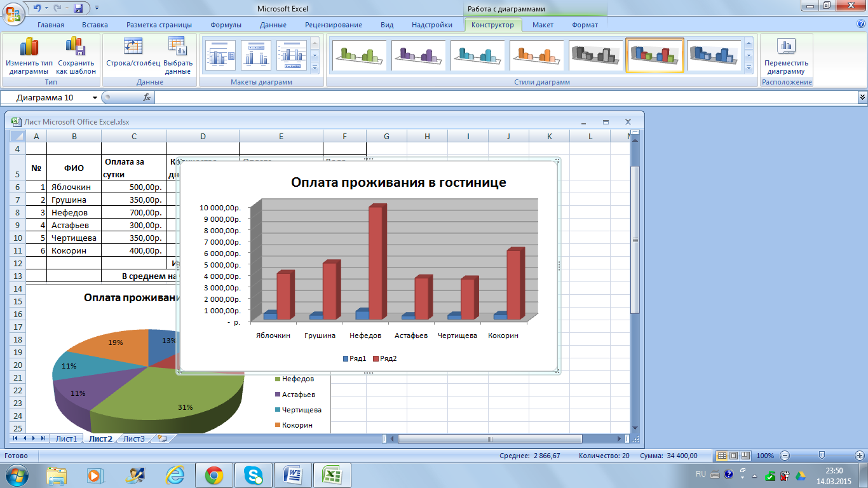Image resolution: width=868 pixels, height=488 pixels.
Task: Click the 100% zoom level label
Action: 765,456
